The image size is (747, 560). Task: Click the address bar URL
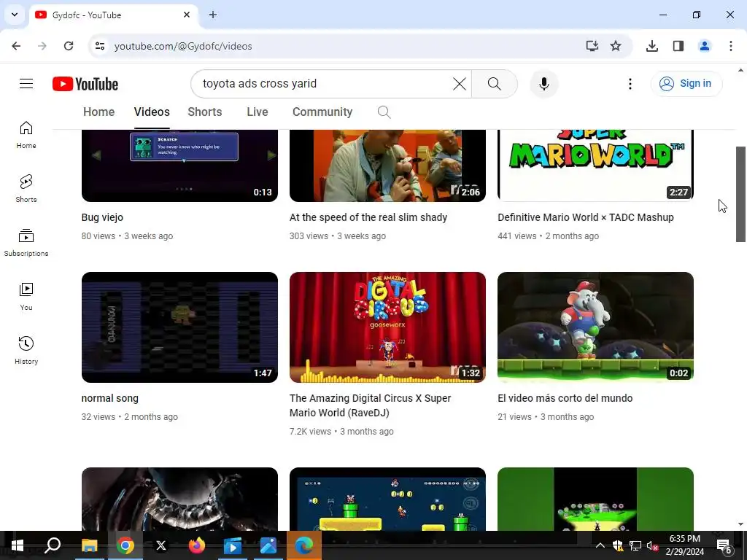click(183, 46)
